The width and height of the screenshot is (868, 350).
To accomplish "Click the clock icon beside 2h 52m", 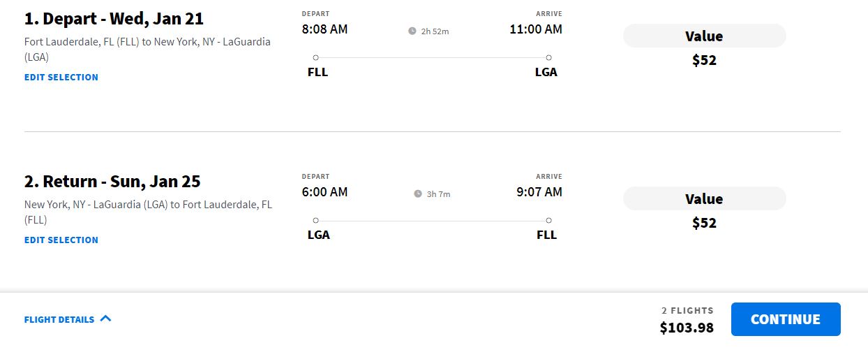I will [412, 31].
